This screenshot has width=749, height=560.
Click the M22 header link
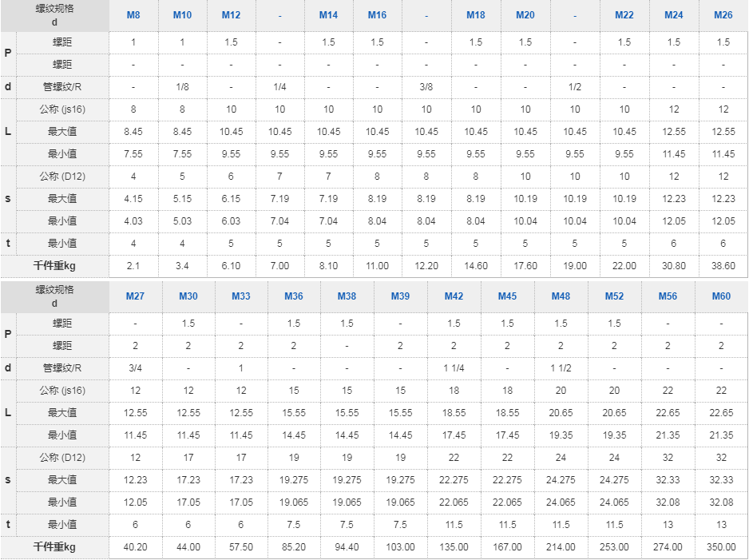624,15
